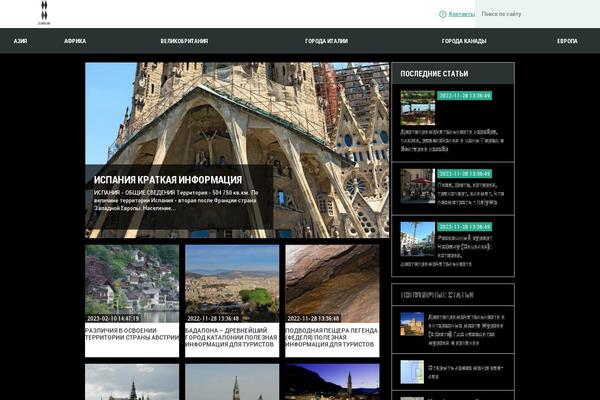Open the Контакты link
This screenshot has height=400, width=600.
click(x=461, y=14)
